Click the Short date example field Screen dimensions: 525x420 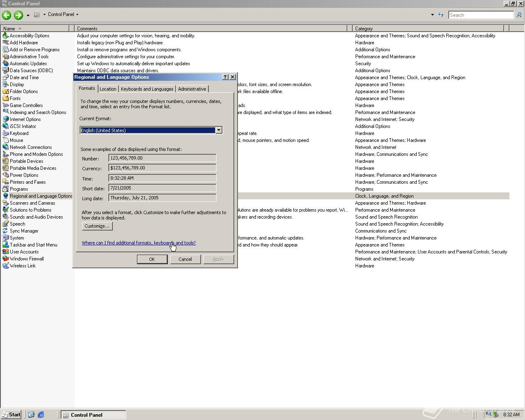click(162, 188)
